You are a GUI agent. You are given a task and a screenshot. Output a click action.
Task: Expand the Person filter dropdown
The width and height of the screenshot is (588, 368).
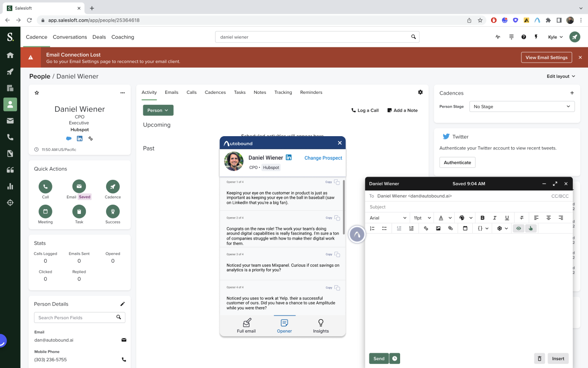click(158, 110)
